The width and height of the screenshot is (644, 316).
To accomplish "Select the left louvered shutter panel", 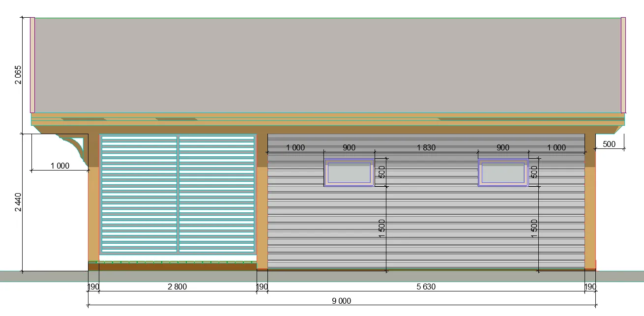I will (139, 194).
